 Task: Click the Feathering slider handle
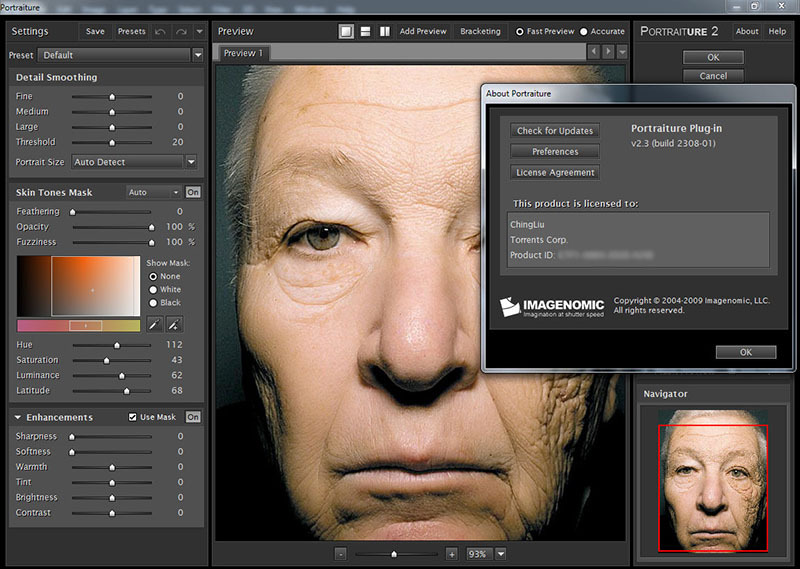(72, 212)
